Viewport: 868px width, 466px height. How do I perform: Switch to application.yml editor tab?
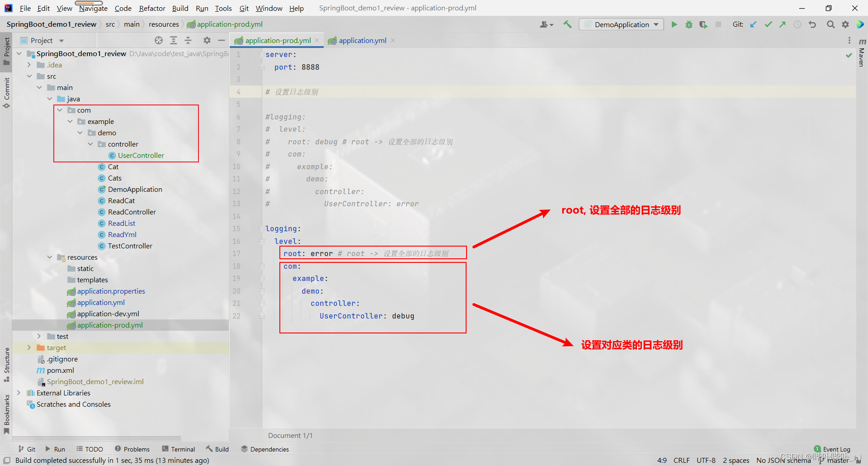(362, 41)
